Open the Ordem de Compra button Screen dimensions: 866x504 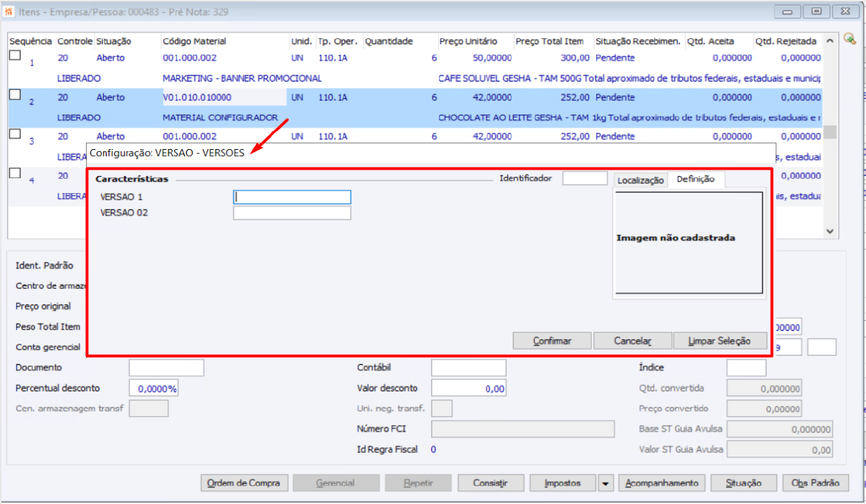tap(244, 483)
